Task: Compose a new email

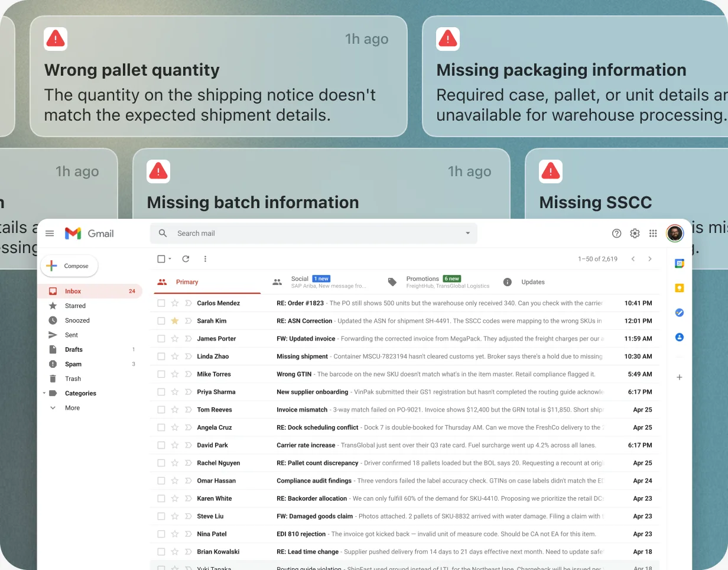Action: (69, 266)
